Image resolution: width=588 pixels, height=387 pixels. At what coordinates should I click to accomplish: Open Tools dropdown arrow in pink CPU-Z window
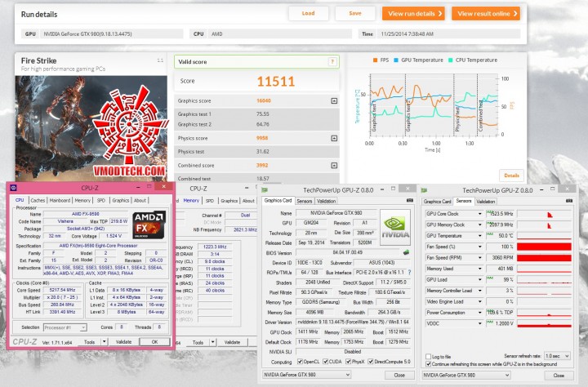(105, 341)
